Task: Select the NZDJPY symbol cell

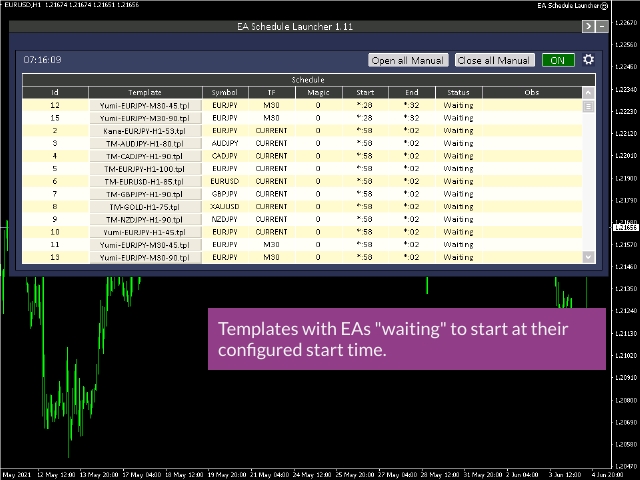Action: pyautogui.click(x=225, y=219)
